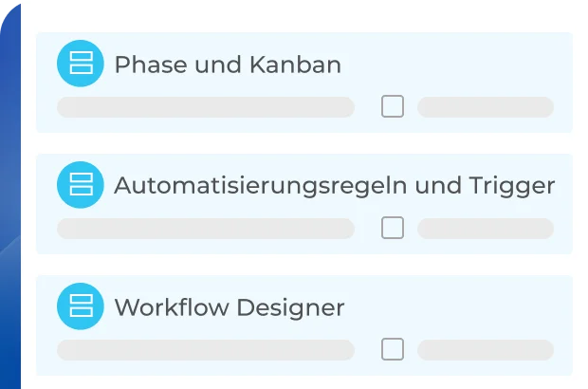
Task: Click the Automatisierungsregeln und Trigger heading
Action: point(334,185)
